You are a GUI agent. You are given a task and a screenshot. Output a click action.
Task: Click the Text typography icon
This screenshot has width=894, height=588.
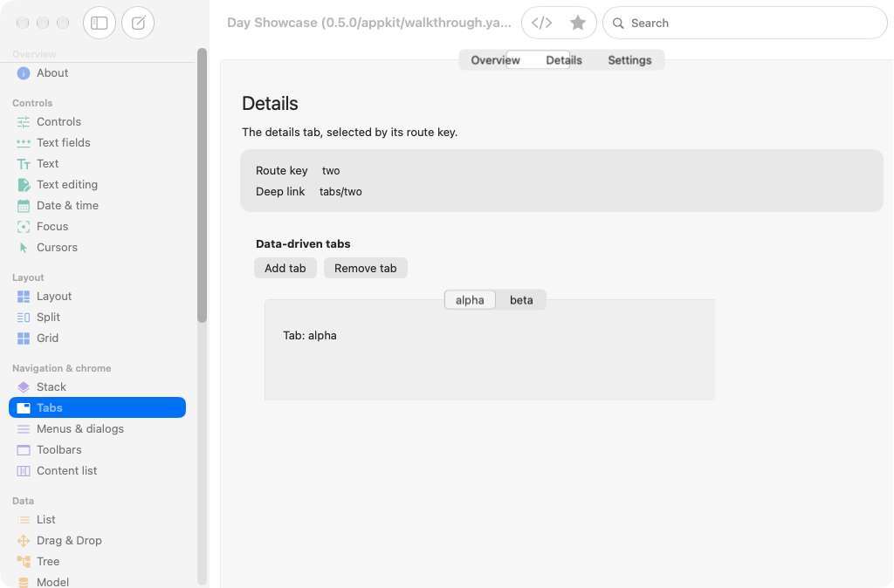point(24,164)
